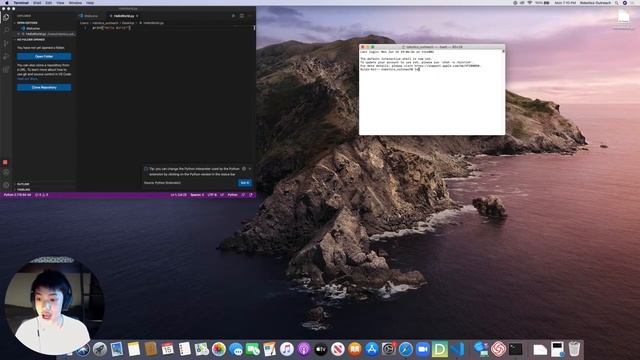Open App Store from the Dock
The image size is (640, 360).
tap(371, 349)
